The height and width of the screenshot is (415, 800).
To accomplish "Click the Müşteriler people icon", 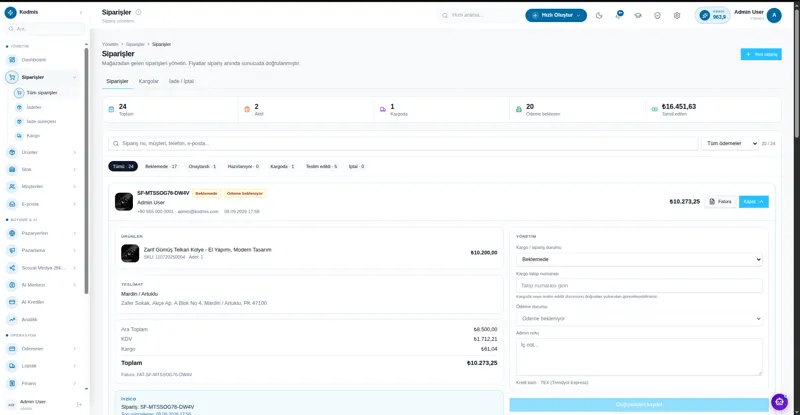I will point(12,187).
